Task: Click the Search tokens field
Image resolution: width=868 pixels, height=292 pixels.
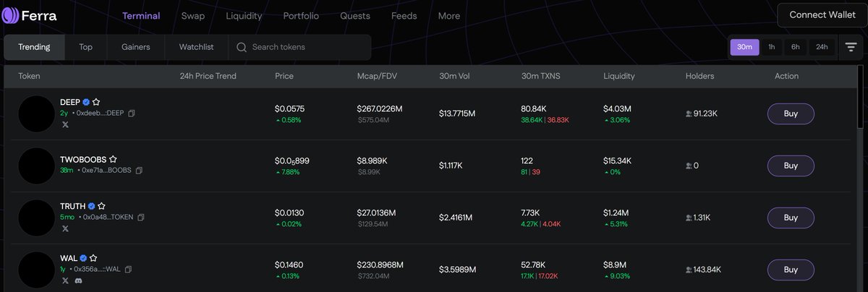Action: tap(304, 47)
